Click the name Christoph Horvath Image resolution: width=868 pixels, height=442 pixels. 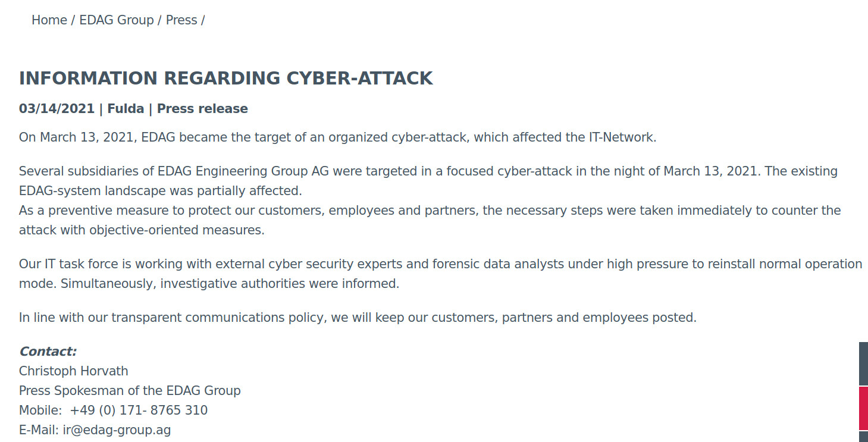coord(74,371)
